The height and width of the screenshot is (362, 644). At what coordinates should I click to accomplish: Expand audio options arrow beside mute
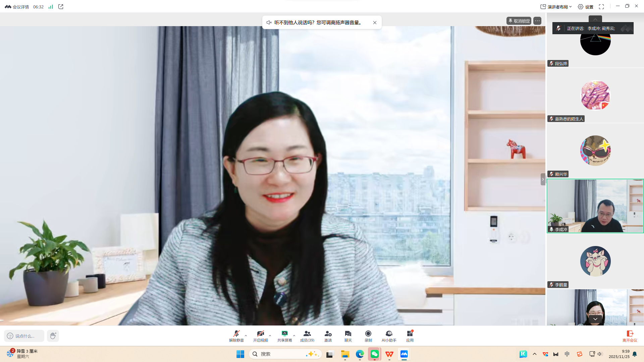(246, 336)
